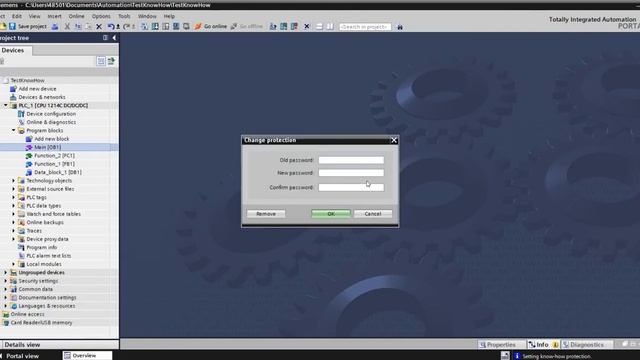The image size is (640, 360).
Task: Click the Project tree view options icon
Action: 105,38
